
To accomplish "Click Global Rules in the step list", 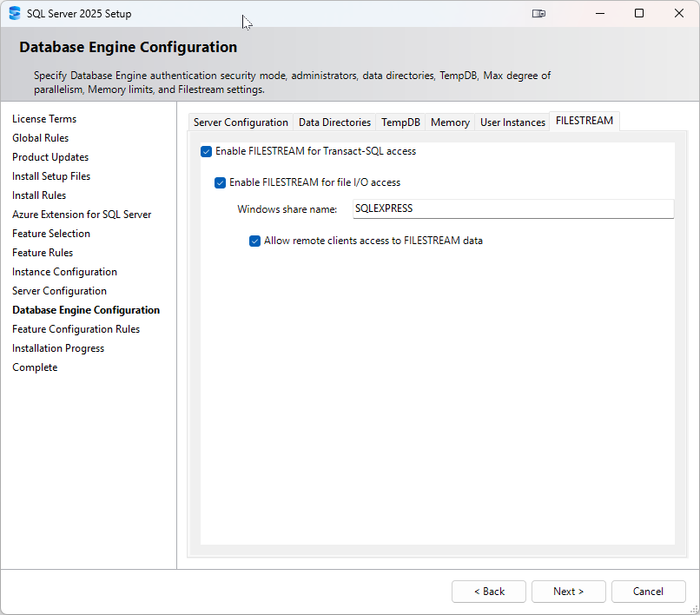I will pyautogui.click(x=40, y=138).
